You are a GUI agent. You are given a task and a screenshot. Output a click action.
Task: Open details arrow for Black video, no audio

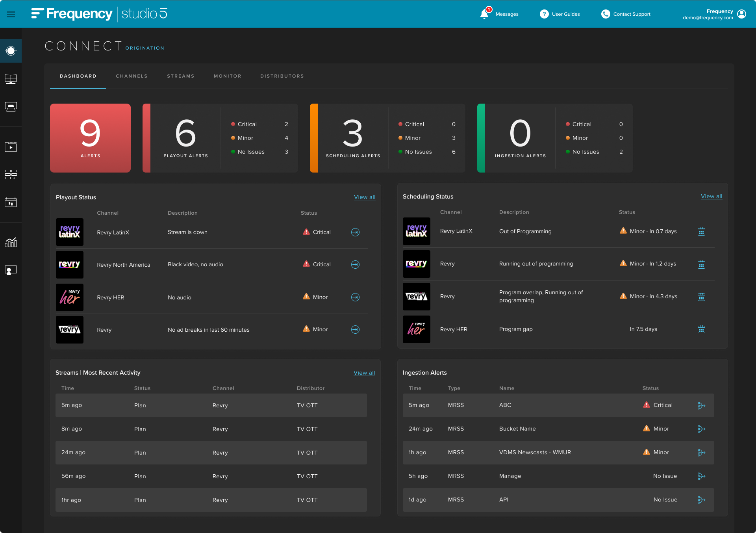355,264
